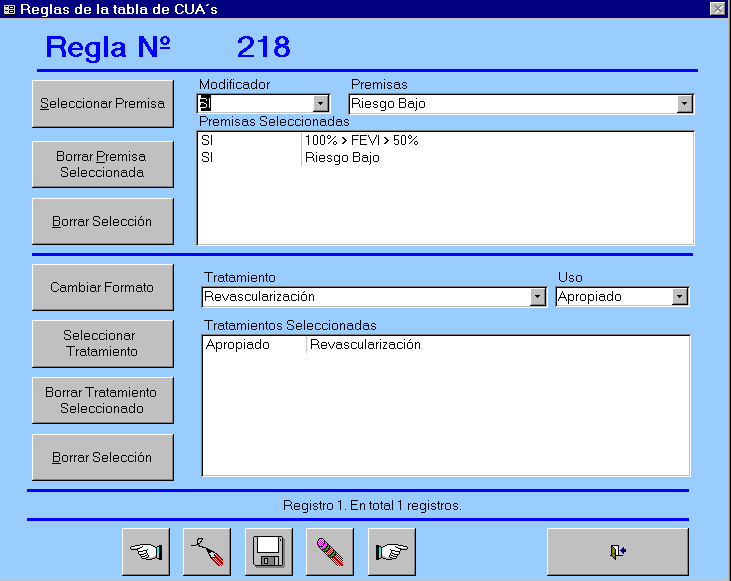Click the form icon in title bar

click(10, 9)
